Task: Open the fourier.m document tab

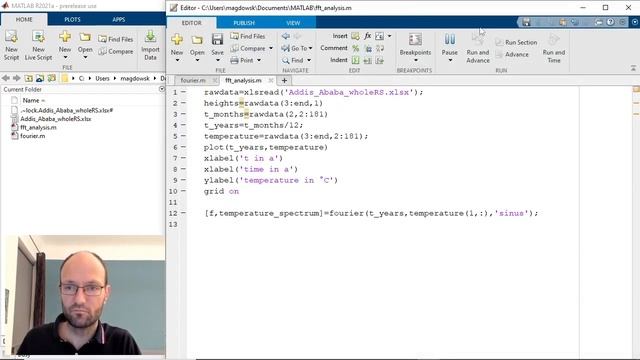Action: coord(193,80)
